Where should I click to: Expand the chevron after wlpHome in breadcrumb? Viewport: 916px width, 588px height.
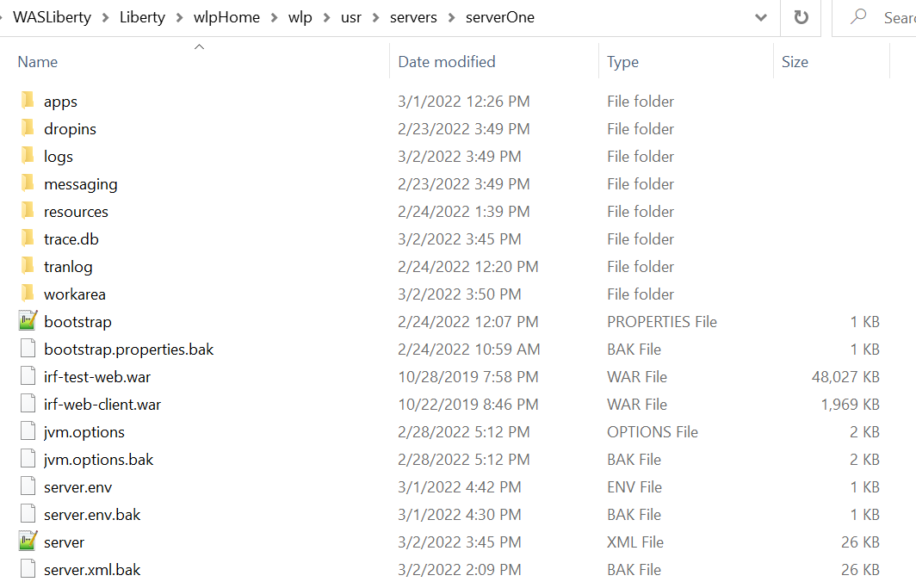tap(274, 18)
